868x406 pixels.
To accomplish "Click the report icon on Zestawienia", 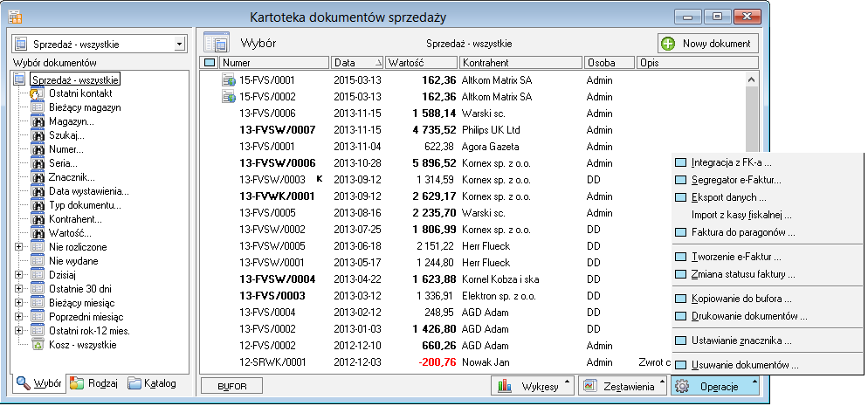I will click(x=590, y=386).
